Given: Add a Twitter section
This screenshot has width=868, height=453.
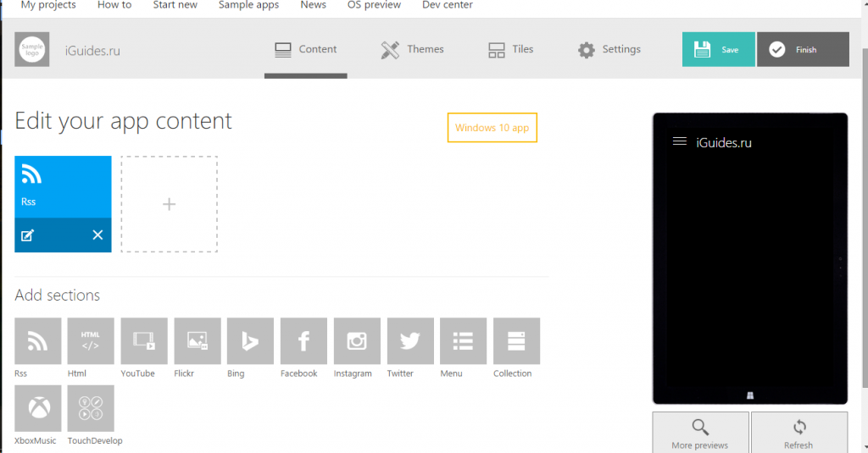Looking at the screenshot, I should [x=410, y=340].
